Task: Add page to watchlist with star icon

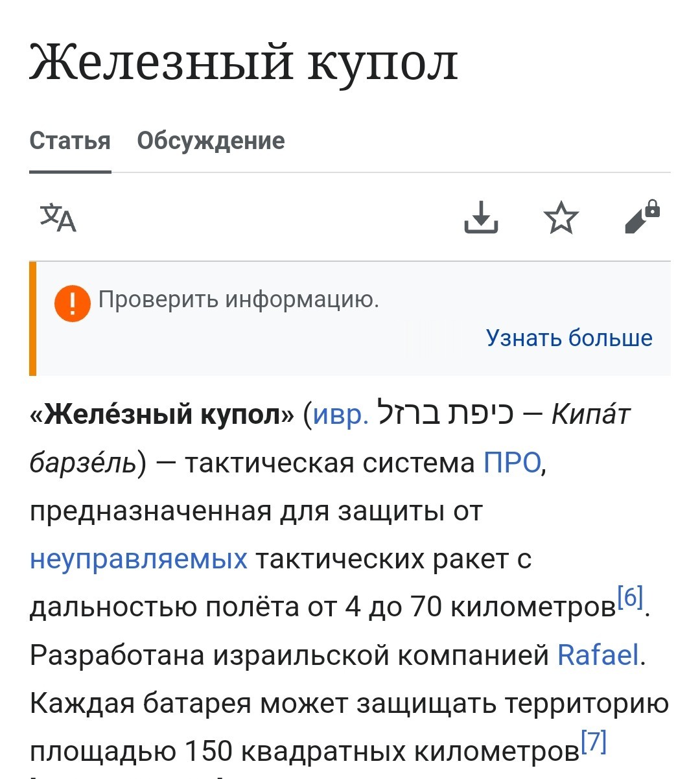Action: [x=561, y=218]
